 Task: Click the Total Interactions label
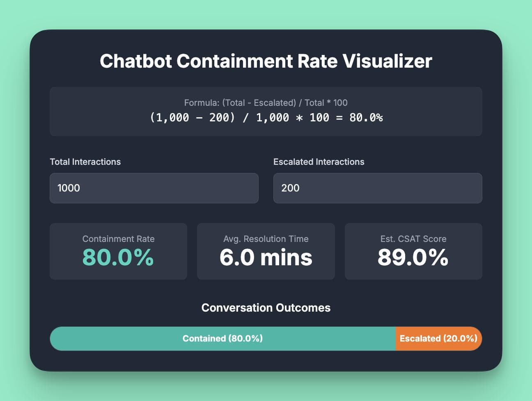(85, 162)
